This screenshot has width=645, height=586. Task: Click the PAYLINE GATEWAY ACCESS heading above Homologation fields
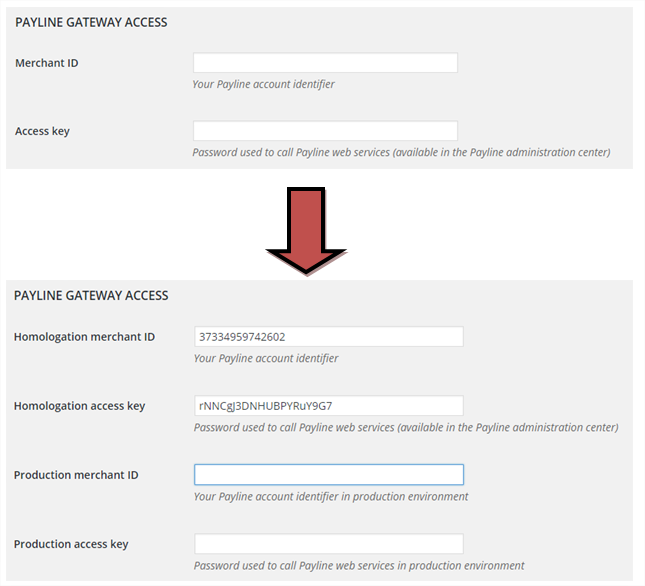pyautogui.click(x=91, y=296)
